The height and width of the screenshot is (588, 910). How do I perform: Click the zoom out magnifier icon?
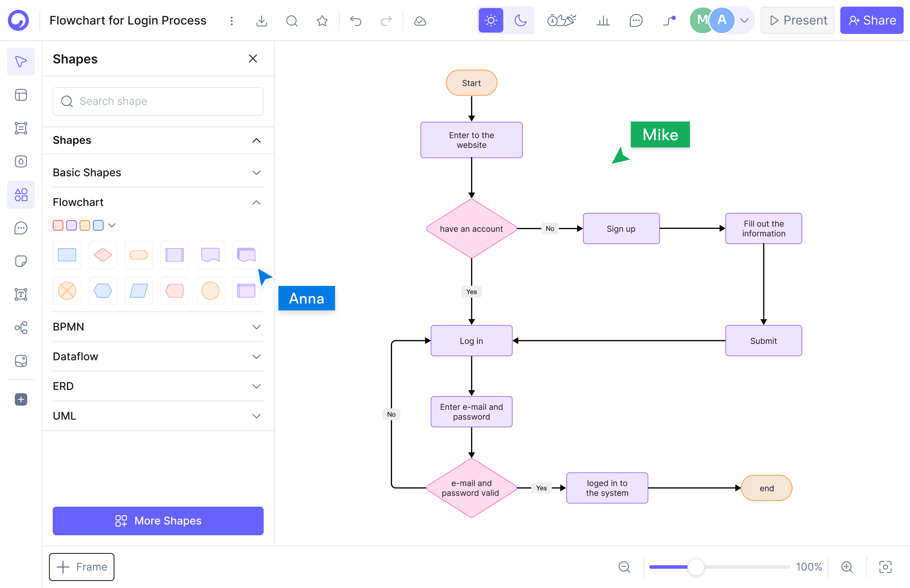pos(624,567)
